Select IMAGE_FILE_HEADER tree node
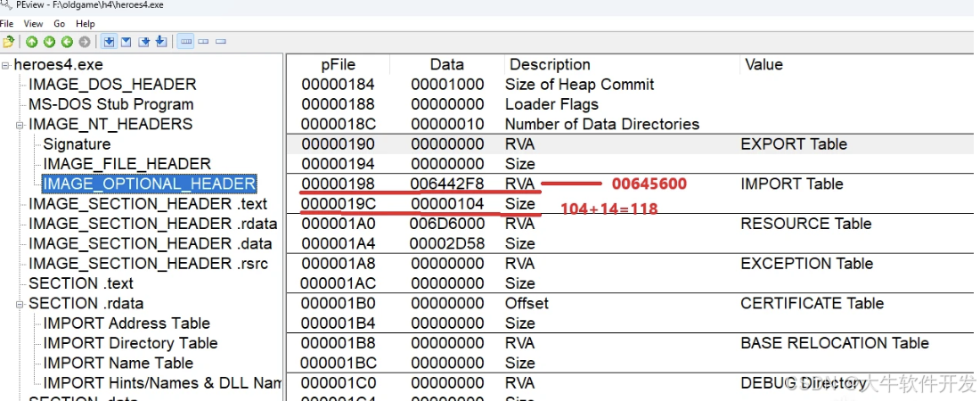The height and width of the screenshot is (401, 980). point(127,164)
